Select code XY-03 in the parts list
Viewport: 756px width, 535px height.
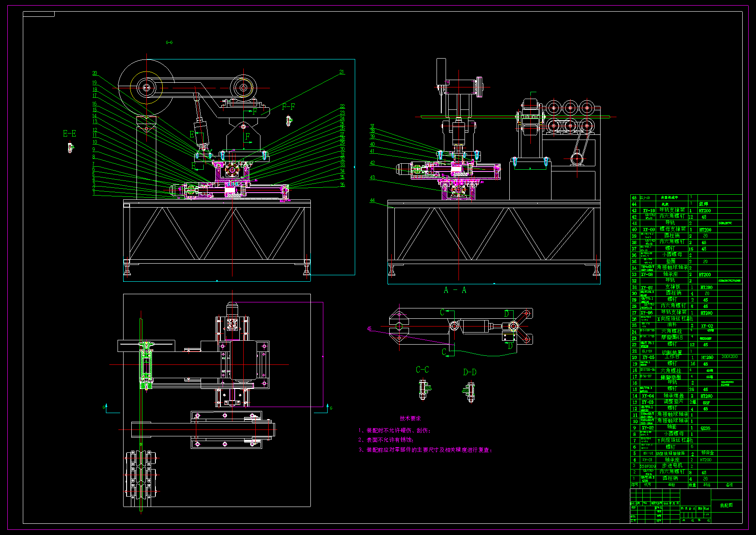point(648,402)
